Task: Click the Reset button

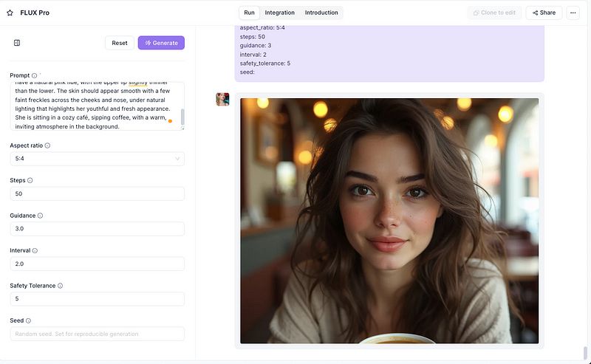Action: [120, 43]
